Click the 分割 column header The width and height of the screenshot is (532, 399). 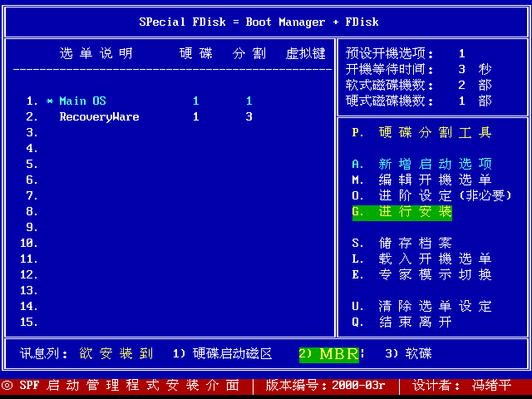pyautogui.click(x=249, y=53)
